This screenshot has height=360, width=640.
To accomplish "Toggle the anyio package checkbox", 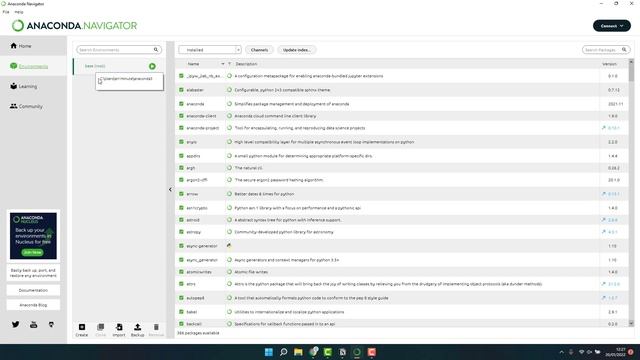I will (181, 142).
